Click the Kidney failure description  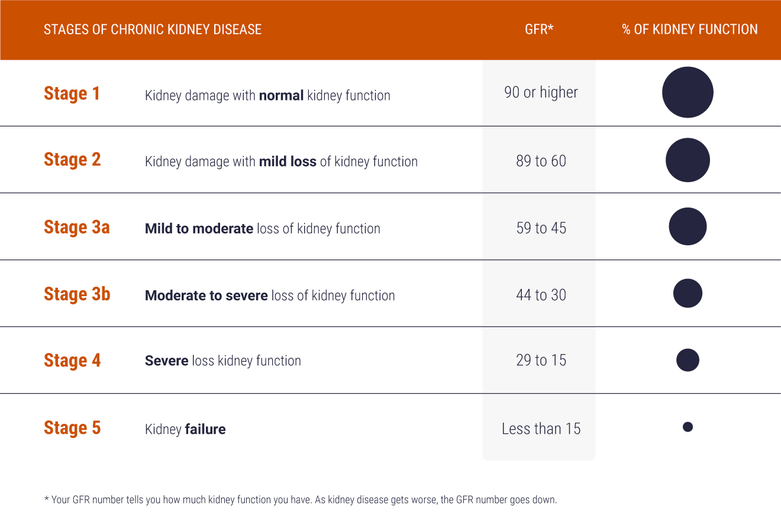(x=185, y=429)
